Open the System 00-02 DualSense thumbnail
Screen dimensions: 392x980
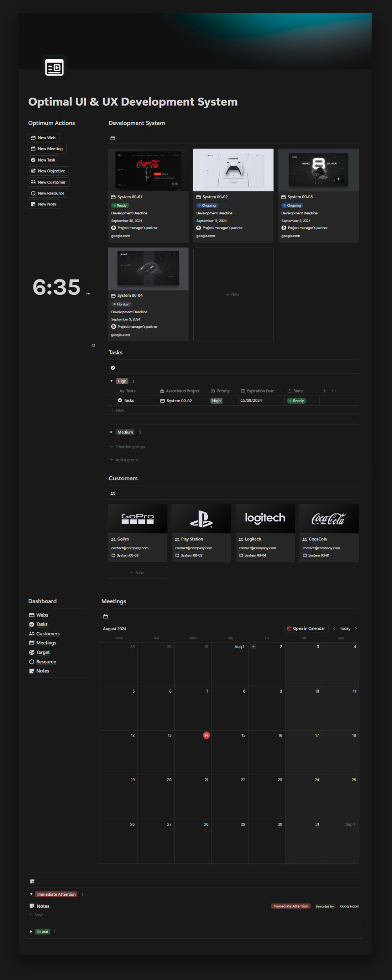tap(233, 170)
